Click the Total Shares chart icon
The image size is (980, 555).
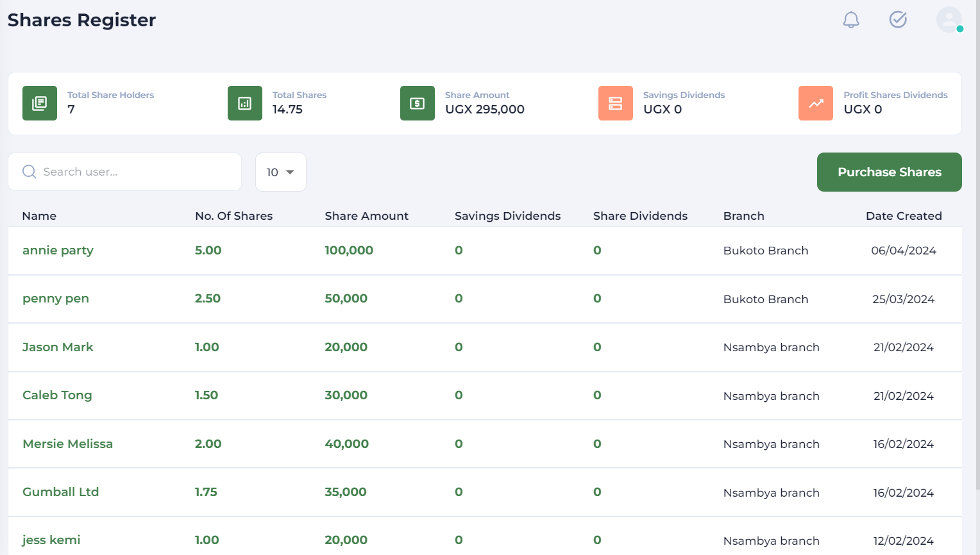(x=245, y=103)
